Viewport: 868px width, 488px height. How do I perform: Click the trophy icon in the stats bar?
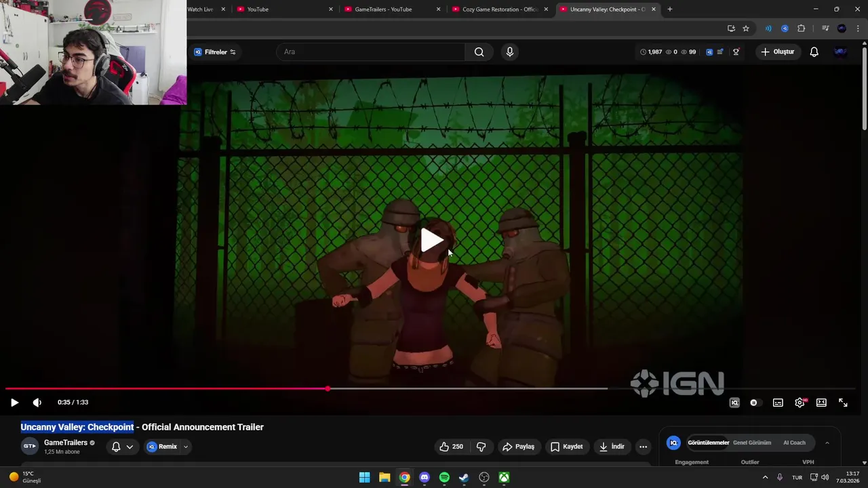coord(736,52)
